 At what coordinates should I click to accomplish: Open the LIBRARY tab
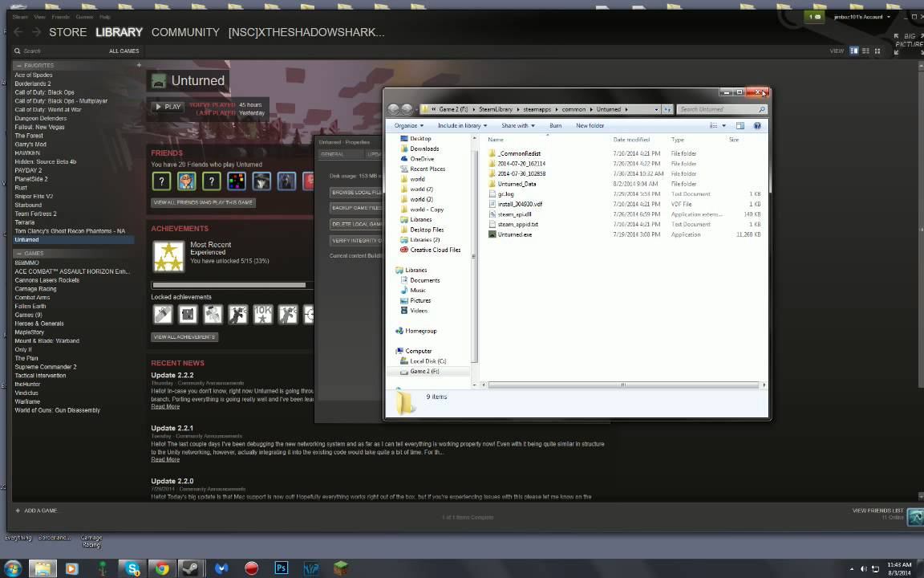click(x=119, y=32)
